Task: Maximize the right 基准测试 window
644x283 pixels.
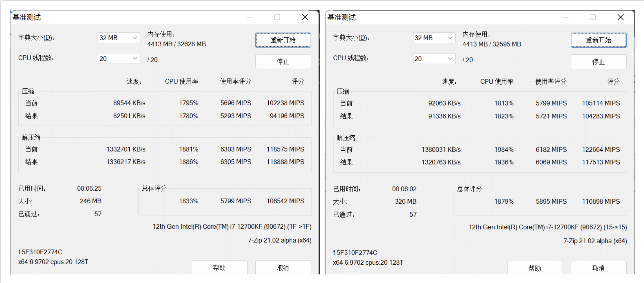Action: coord(592,17)
